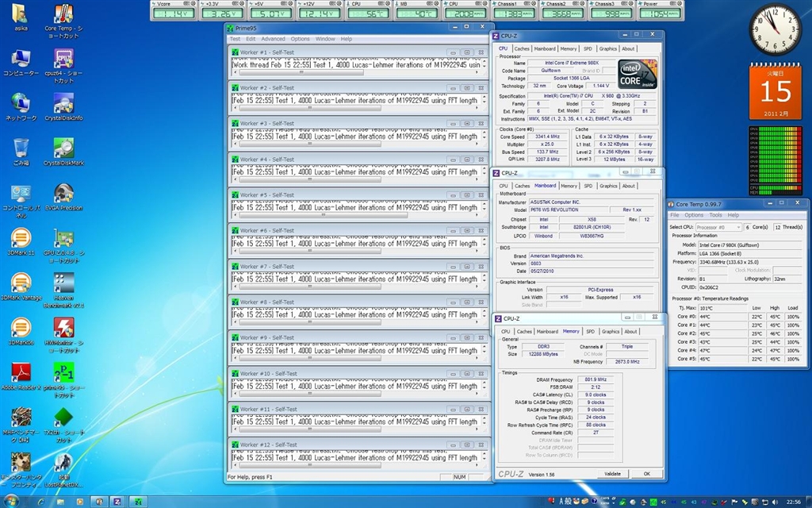
Task: Click the analog clock desktop gadget
Action: coord(775,30)
